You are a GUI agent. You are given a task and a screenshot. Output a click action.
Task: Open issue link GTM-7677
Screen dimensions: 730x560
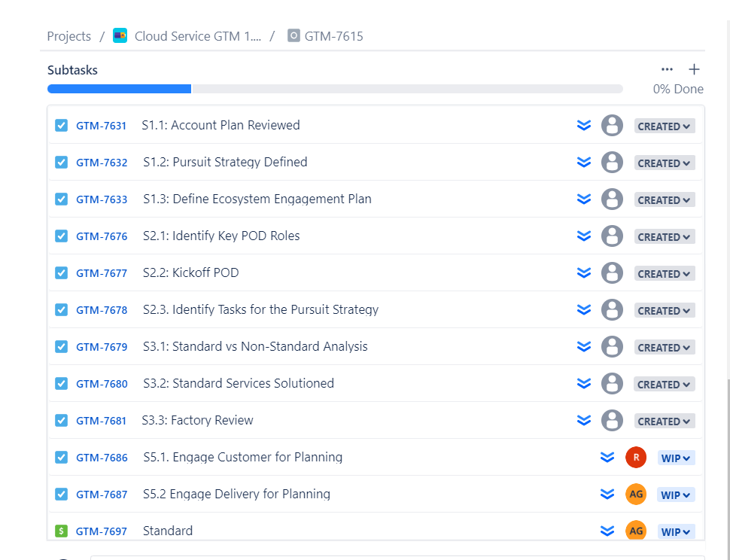tap(102, 273)
